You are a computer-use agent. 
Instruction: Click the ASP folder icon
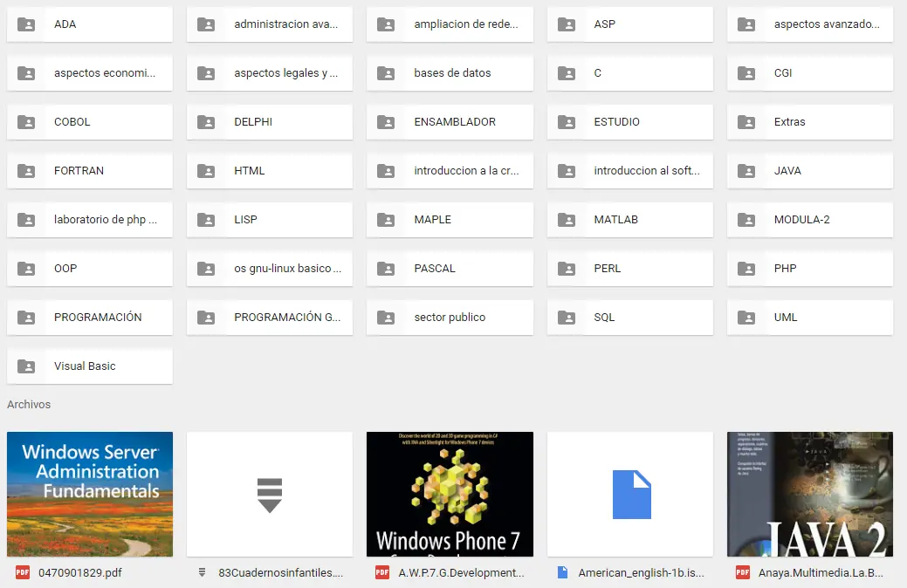(567, 24)
